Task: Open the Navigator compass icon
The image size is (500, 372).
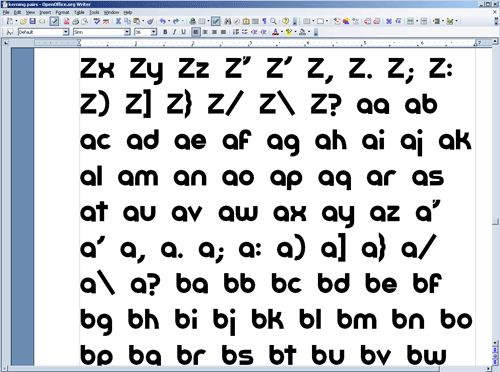Action: click(x=237, y=21)
